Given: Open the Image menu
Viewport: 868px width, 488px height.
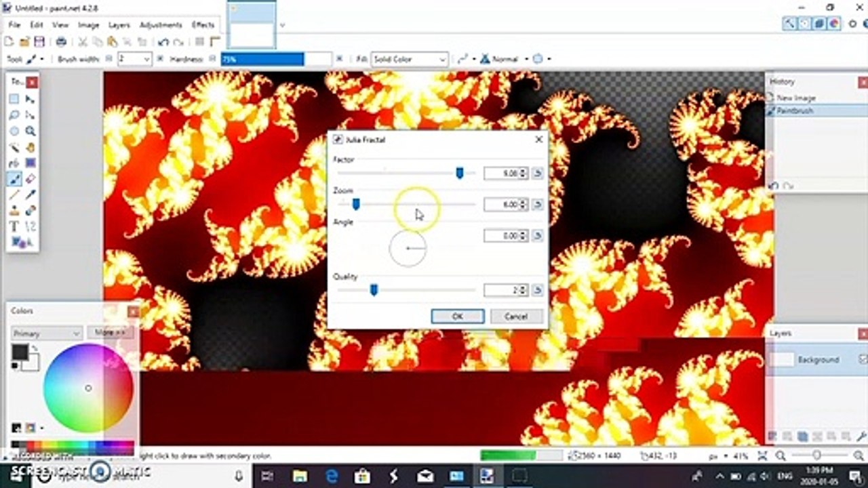Looking at the screenshot, I should pos(89,24).
